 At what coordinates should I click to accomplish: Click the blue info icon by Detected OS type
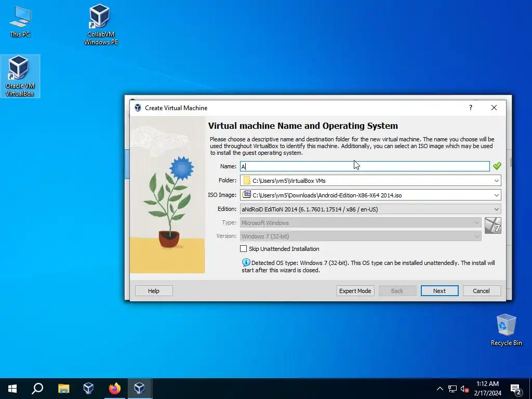(x=246, y=262)
